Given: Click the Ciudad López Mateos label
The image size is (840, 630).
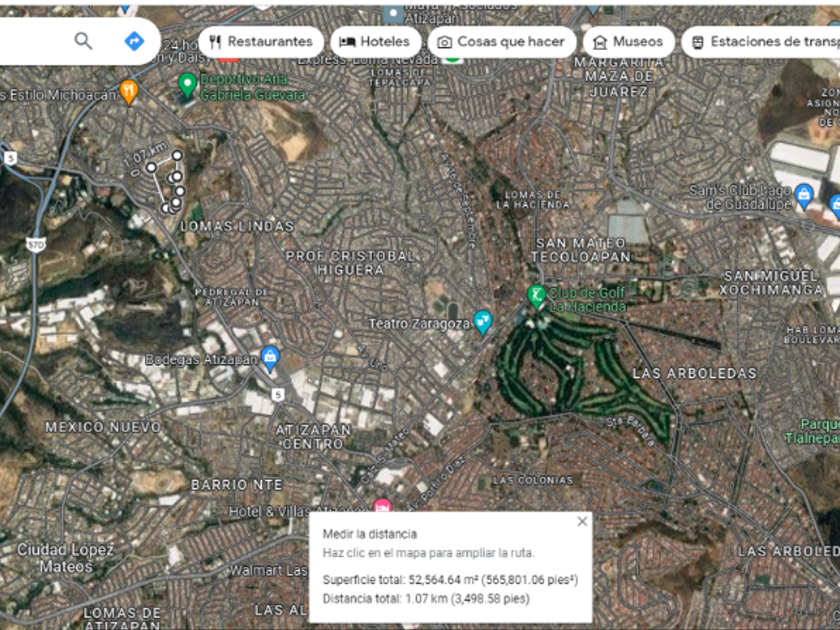Looking at the screenshot, I should tap(65, 558).
